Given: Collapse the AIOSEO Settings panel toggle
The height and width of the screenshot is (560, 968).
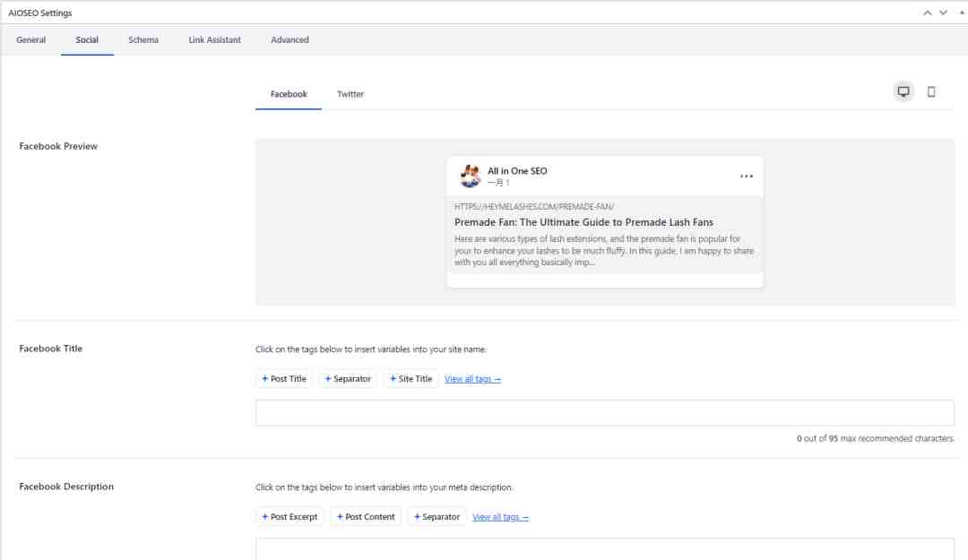Looking at the screenshot, I should click(961, 13).
